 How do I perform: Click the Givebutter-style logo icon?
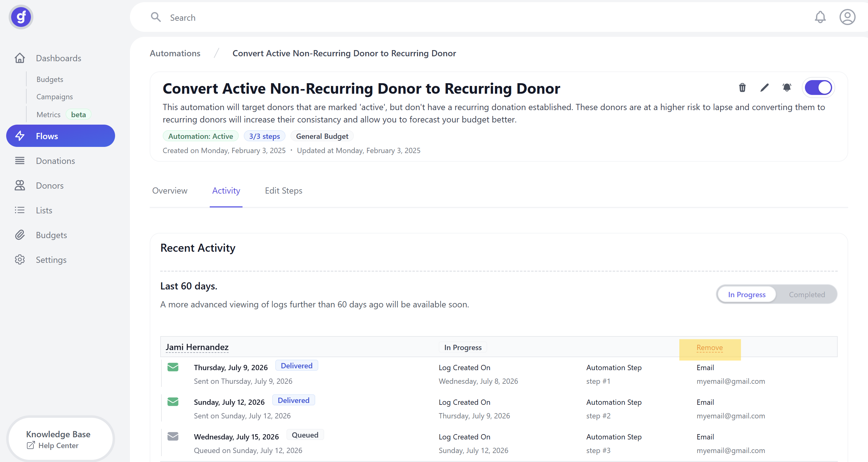(21, 17)
